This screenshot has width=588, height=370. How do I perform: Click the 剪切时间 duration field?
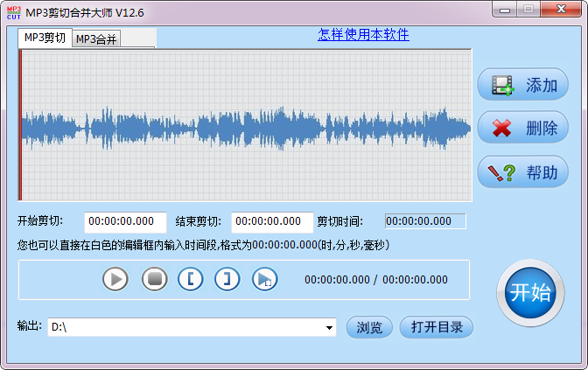(x=425, y=221)
